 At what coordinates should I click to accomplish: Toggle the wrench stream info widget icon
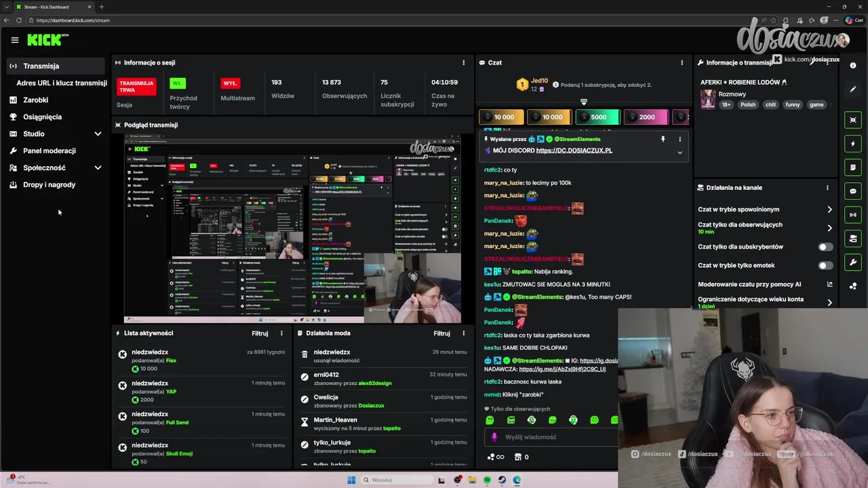tap(853, 262)
